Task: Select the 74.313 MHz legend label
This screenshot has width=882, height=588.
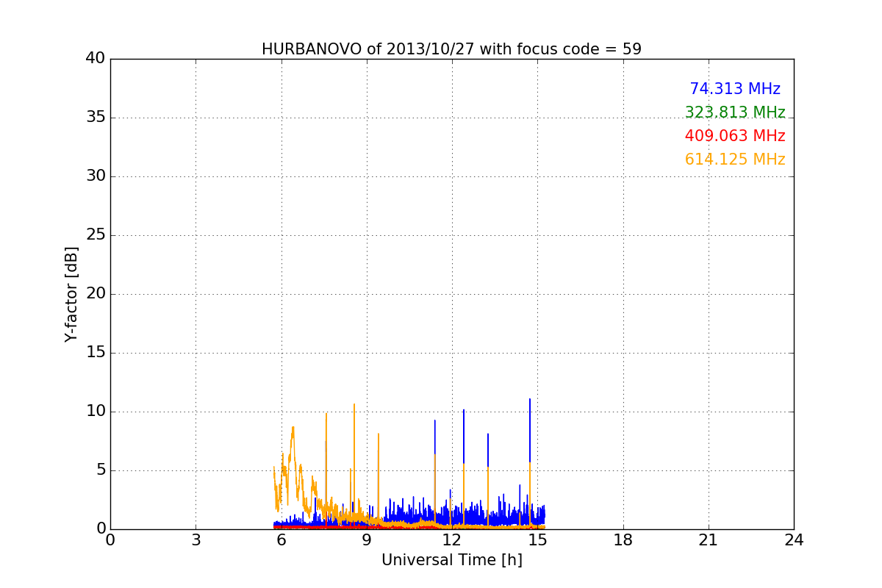Action: pyautogui.click(x=735, y=89)
